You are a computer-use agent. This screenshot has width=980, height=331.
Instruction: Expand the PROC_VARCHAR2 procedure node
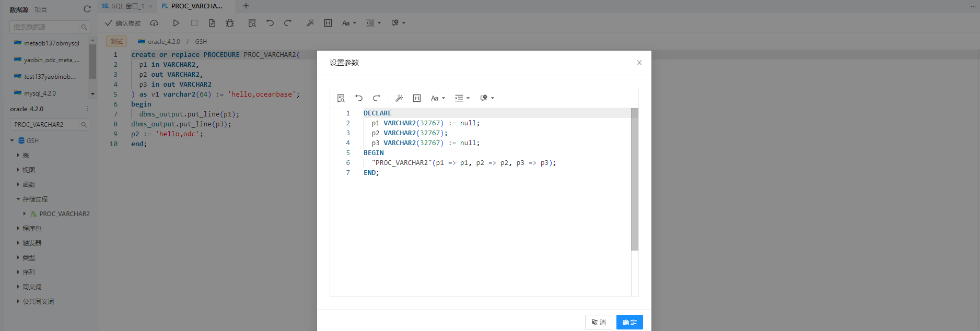(x=25, y=214)
